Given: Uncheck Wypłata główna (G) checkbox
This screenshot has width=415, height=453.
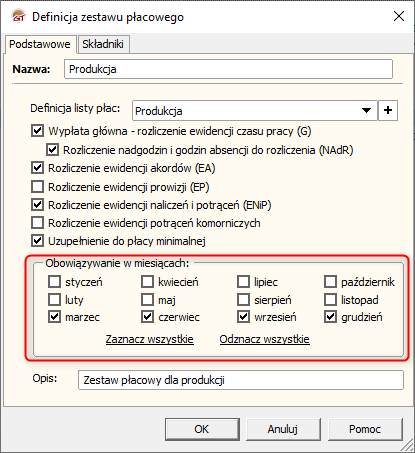Looking at the screenshot, I should (37, 131).
